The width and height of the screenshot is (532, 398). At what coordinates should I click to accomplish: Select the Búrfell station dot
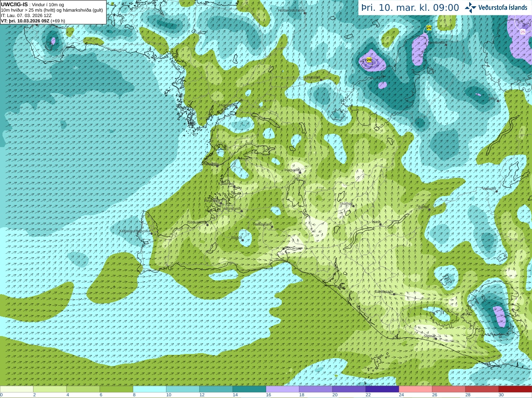429,209
